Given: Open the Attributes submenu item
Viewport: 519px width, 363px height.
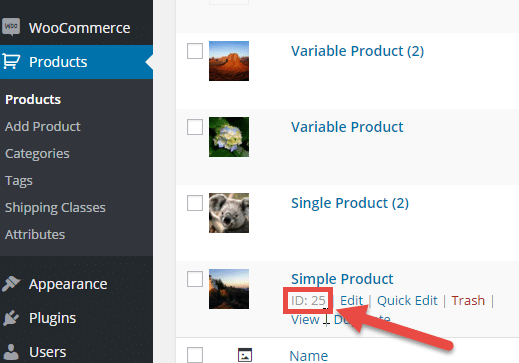Looking at the screenshot, I should coord(35,234).
